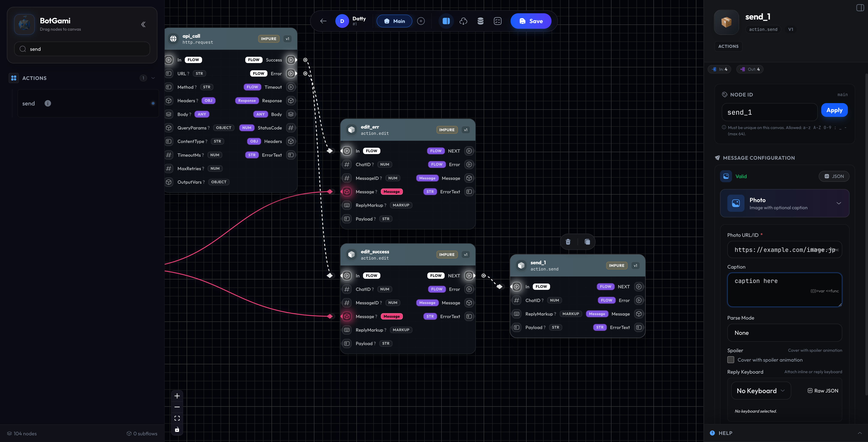Select the Main flow tab
The image size is (868, 442).
(394, 21)
